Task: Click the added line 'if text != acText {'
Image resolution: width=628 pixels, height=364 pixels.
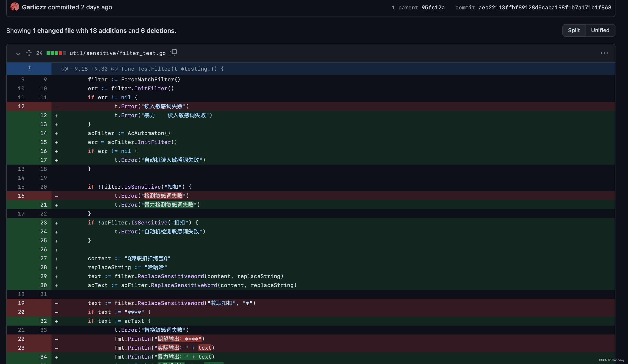Action: click(x=119, y=321)
